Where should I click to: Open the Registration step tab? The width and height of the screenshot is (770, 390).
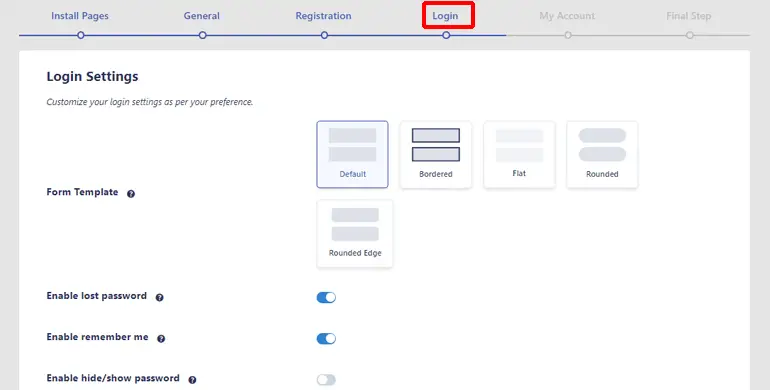[323, 16]
